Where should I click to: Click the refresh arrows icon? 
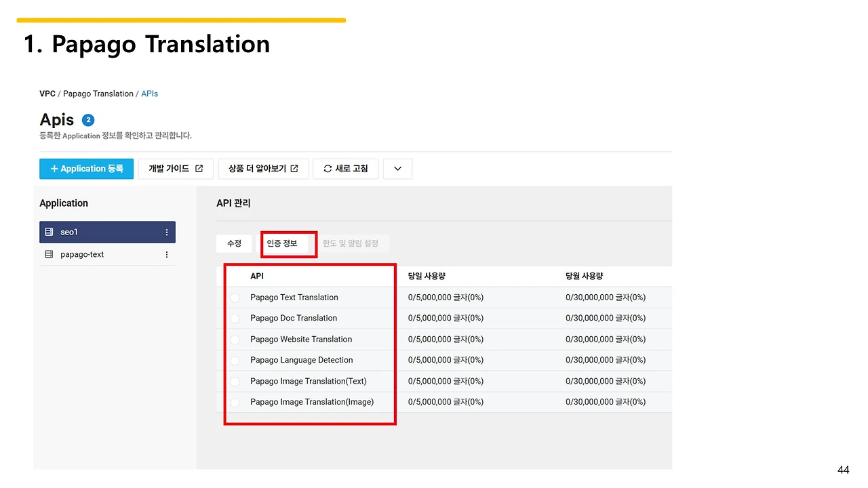(328, 169)
